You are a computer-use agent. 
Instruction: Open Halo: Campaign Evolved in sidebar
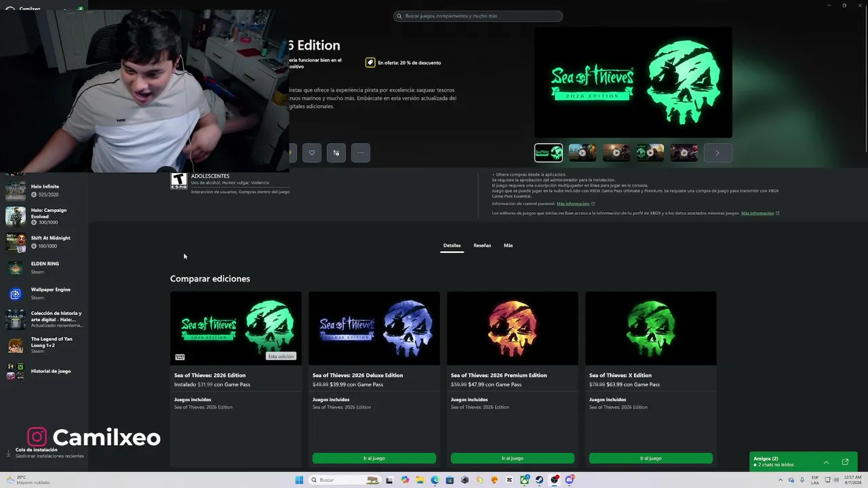tap(44, 216)
